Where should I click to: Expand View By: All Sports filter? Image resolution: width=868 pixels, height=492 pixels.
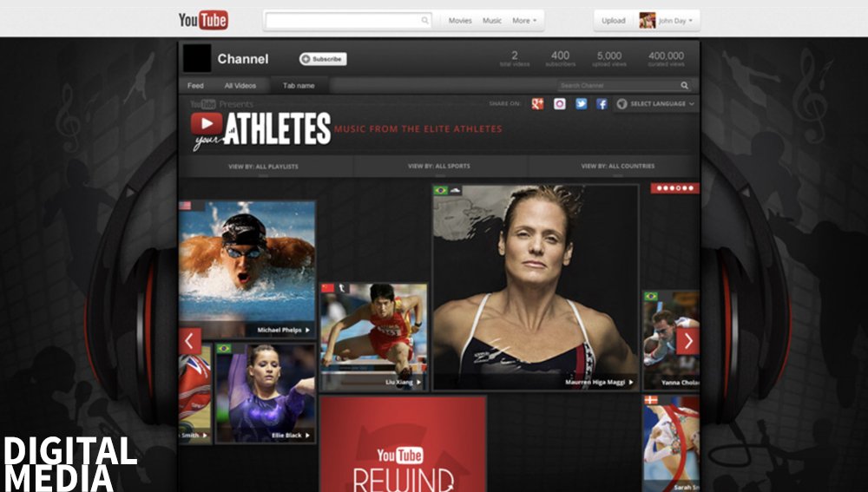439,166
